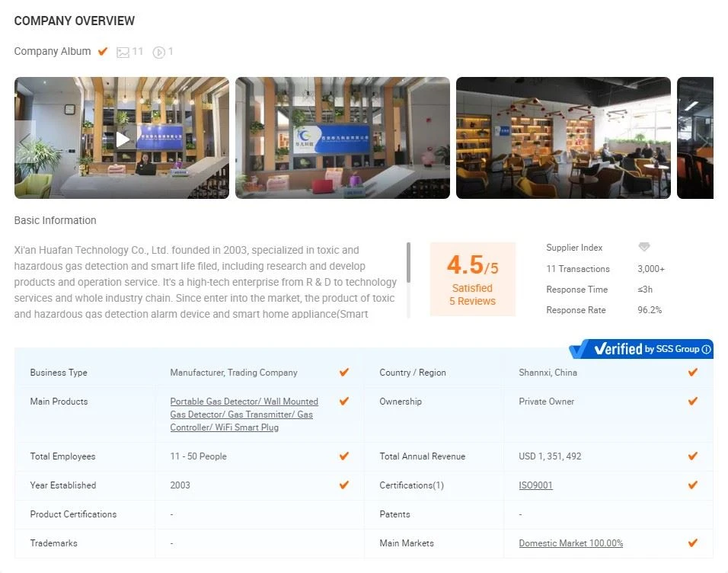
Task: Click the Supplier Index diamond icon
Action: pyautogui.click(x=644, y=247)
